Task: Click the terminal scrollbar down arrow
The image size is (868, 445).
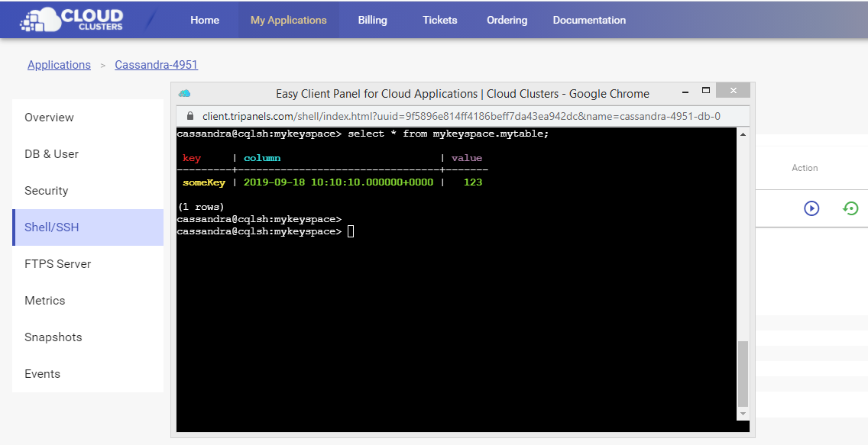Action: [743, 414]
